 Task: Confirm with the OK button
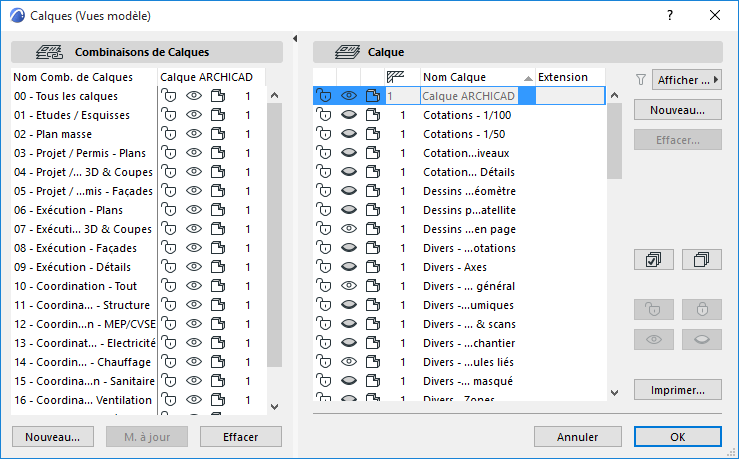(677, 437)
